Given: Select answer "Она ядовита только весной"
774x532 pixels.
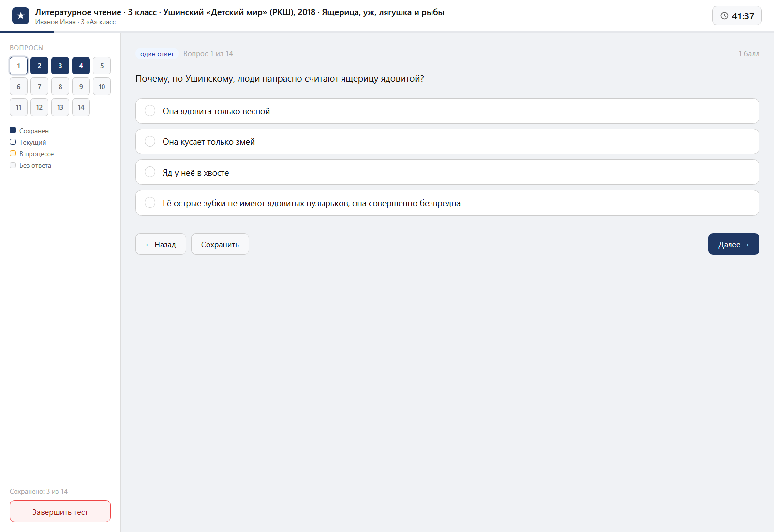Looking at the screenshot, I should pyautogui.click(x=447, y=111).
